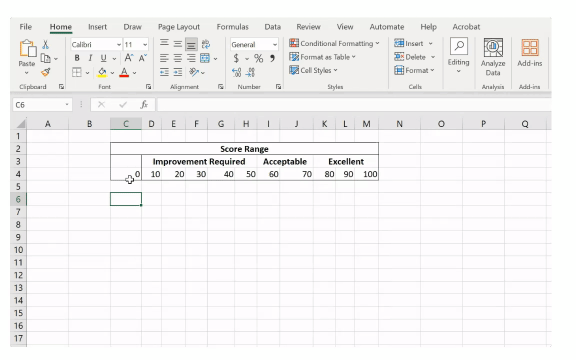Decrease font size with smaller A
The width and height of the screenshot is (576, 360).
point(143,58)
